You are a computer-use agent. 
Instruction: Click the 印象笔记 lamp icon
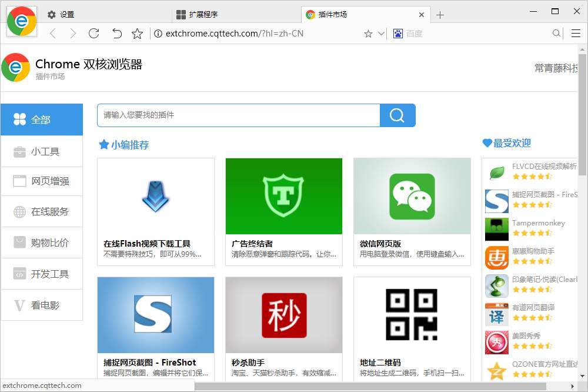(x=496, y=285)
